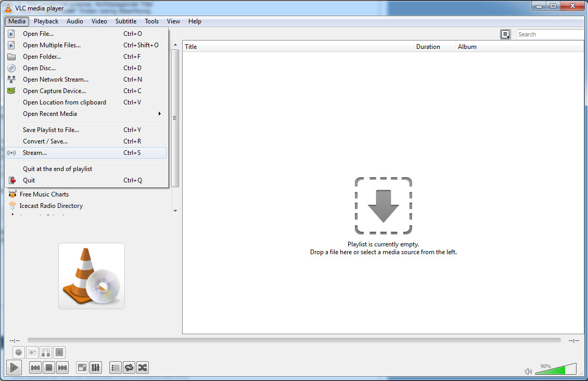Select Open File menu entry
The height and width of the screenshot is (381, 588).
click(86, 34)
